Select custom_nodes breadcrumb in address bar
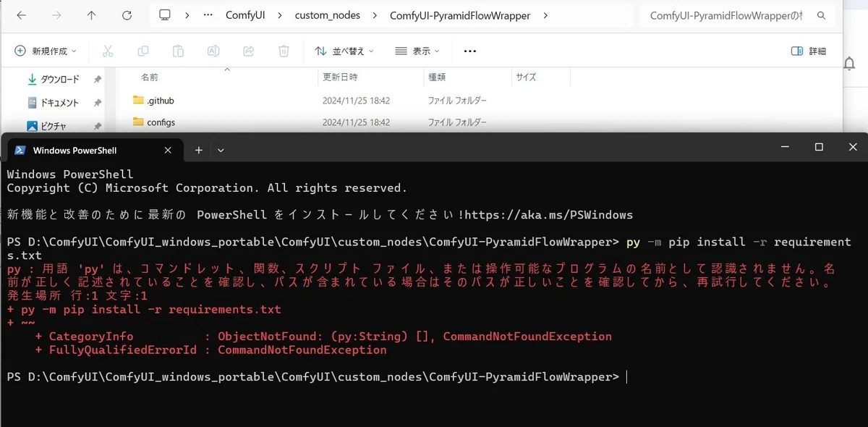 point(328,15)
